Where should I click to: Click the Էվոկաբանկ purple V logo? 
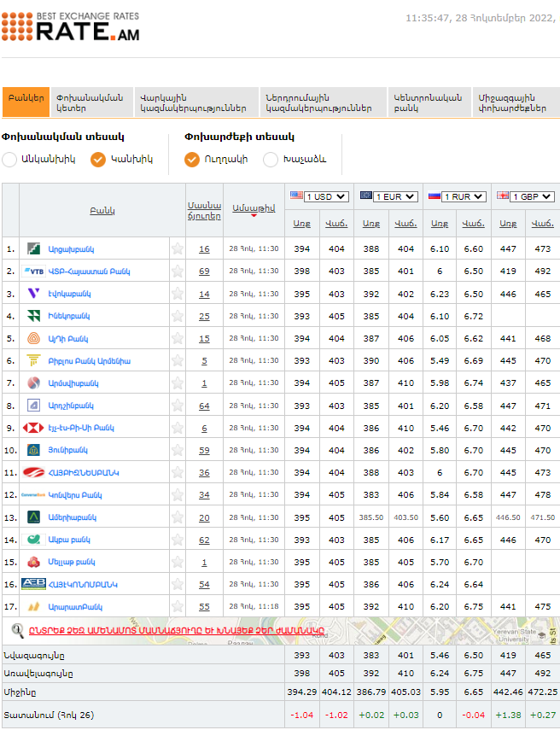[x=33, y=294]
